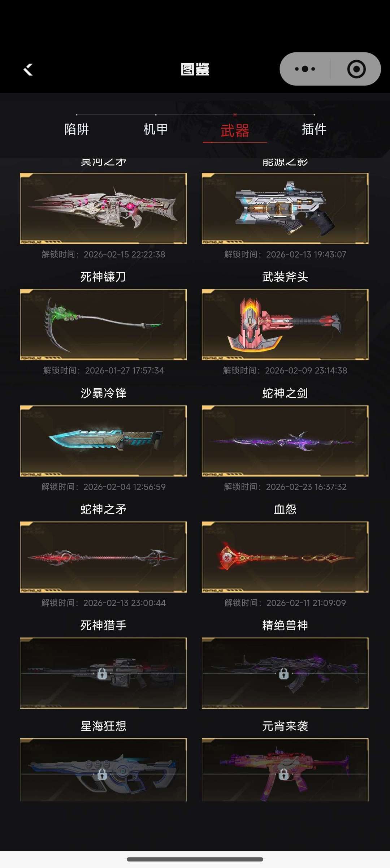Select the 血怨 red staff card

tap(285, 557)
